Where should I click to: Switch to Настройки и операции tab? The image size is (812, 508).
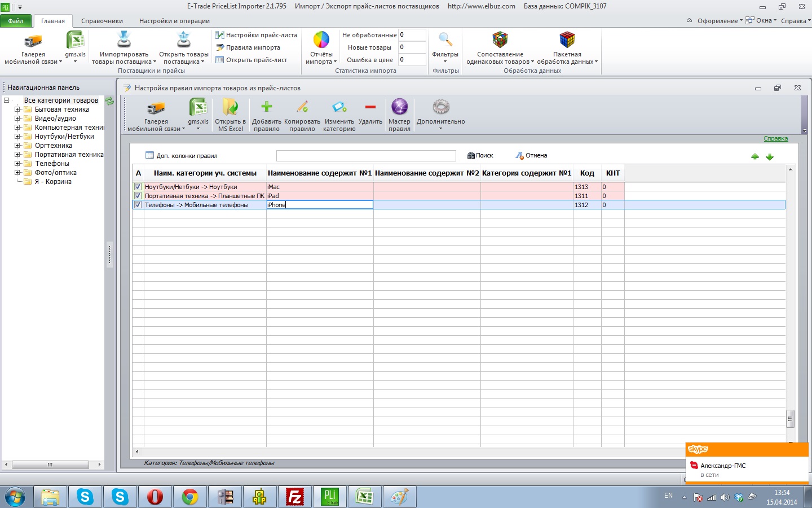174,21
